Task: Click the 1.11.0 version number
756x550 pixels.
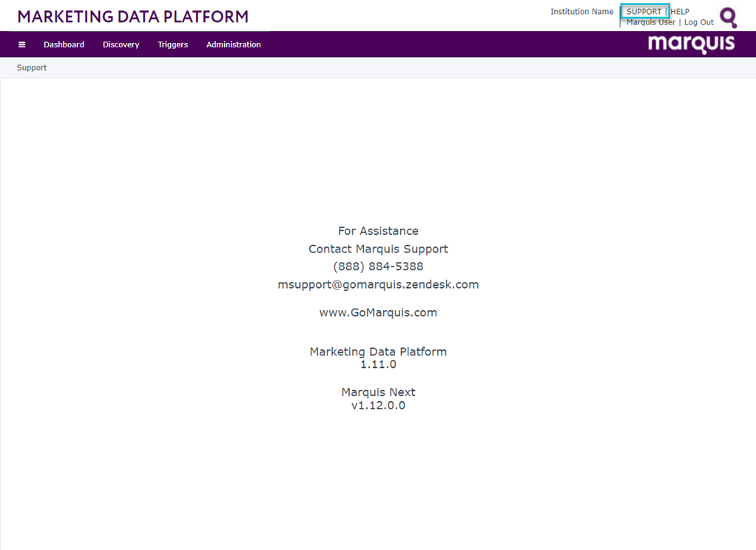Action: [x=378, y=364]
